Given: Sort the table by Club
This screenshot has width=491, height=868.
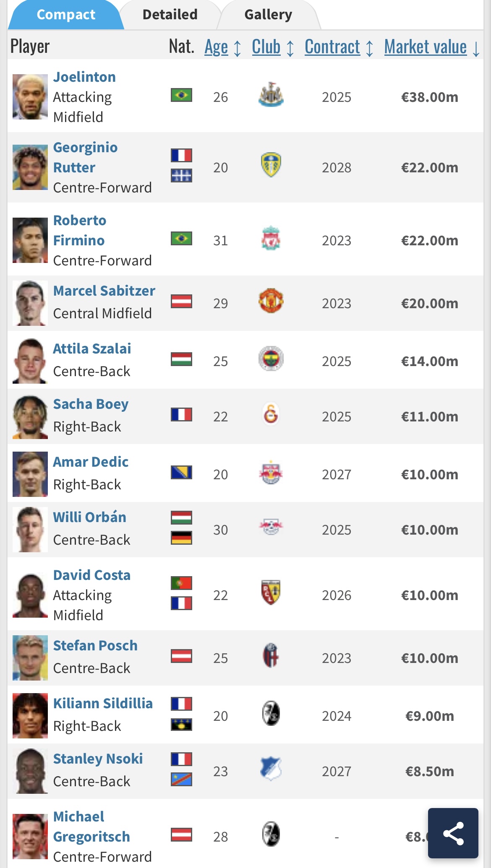Looking at the screenshot, I should [x=273, y=47].
